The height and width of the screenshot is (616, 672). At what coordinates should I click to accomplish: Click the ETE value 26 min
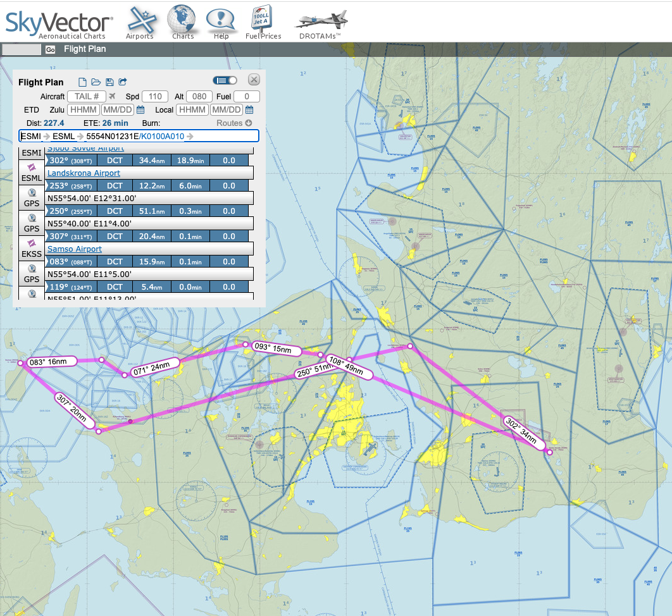point(115,123)
